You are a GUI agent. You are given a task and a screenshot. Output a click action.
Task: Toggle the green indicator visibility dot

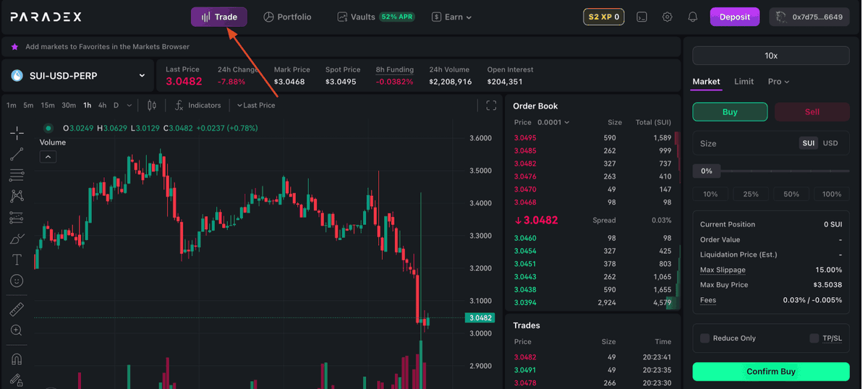tap(48, 128)
